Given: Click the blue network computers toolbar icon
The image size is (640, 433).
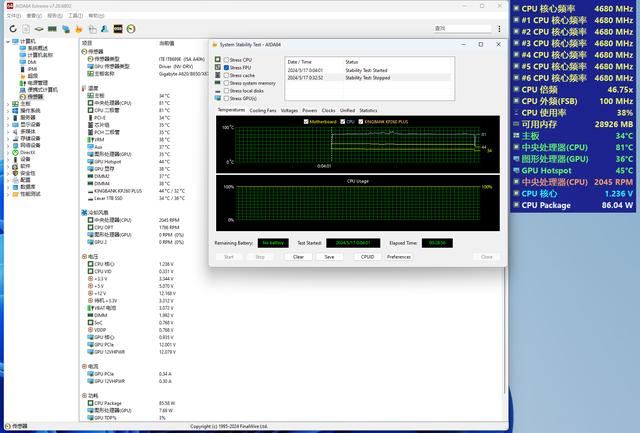Looking at the screenshot, I should 66,29.
